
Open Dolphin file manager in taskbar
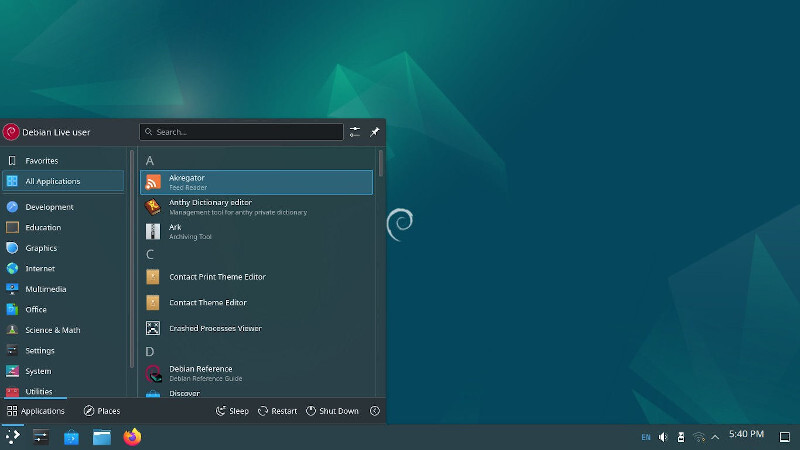(x=102, y=437)
